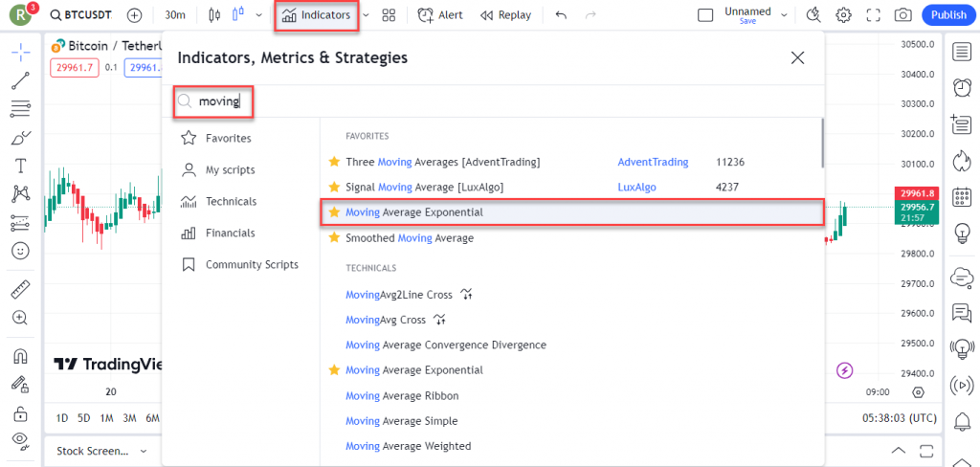
Task: Open the Alerts alarm clock panel
Action: pos(961,87)
